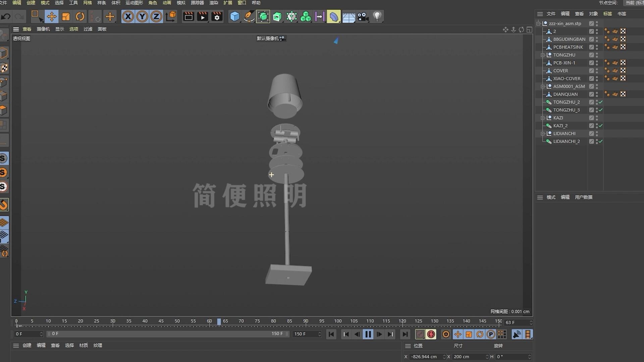The width and height of the screenshot is (644, 362).
Task: Pause the animation playback
Action: [368, 334]
